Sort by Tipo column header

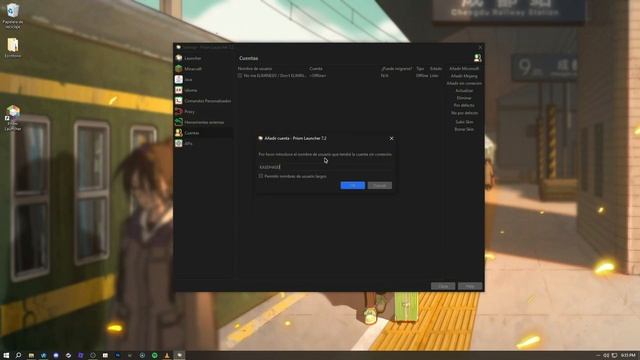point(421,69)
